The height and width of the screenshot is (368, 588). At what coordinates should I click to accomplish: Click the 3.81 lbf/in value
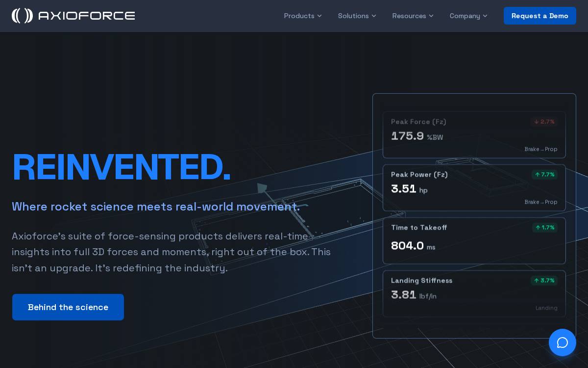414,295
